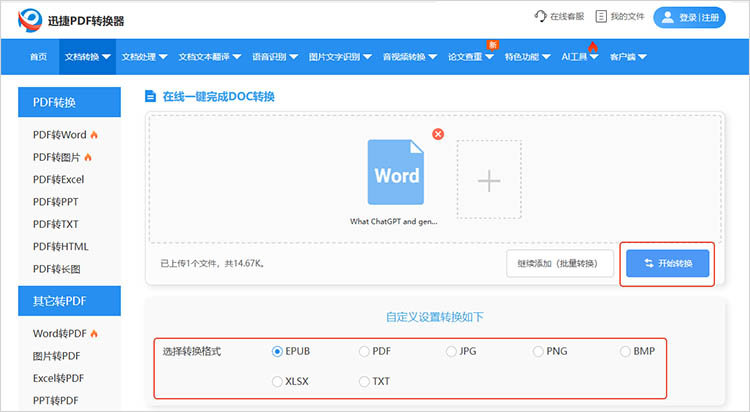
Task: Open Excel转PDF in sidebar
Action: click(58, 378)
